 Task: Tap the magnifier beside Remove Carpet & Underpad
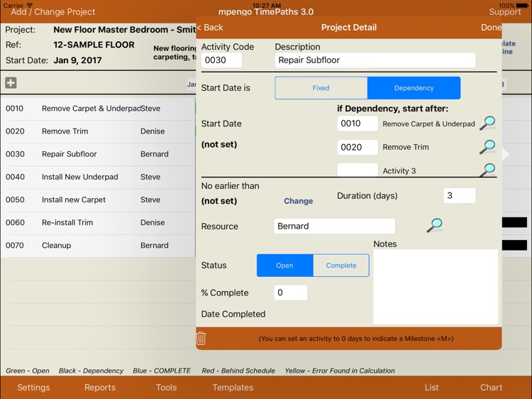pos(487,124)
